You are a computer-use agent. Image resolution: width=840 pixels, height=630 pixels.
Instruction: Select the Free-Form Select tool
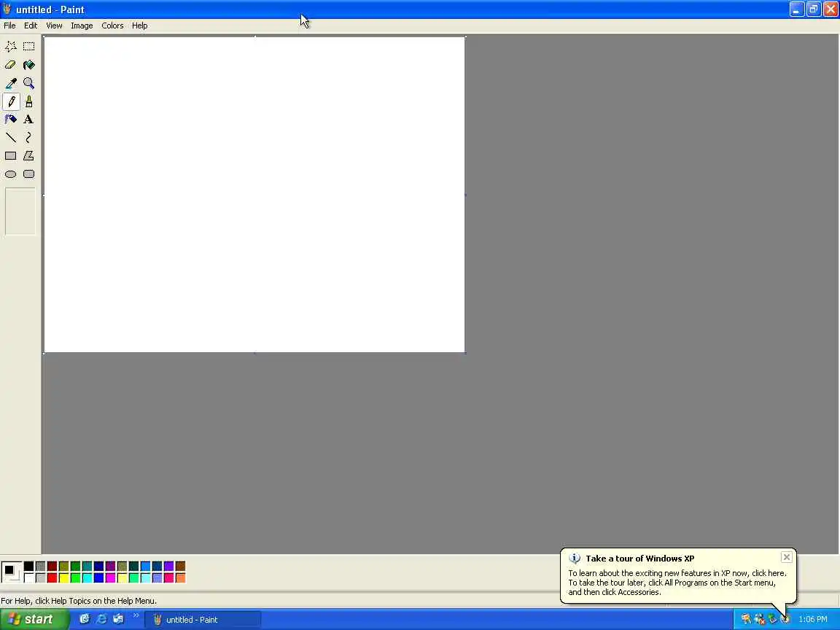pos(11,47)
